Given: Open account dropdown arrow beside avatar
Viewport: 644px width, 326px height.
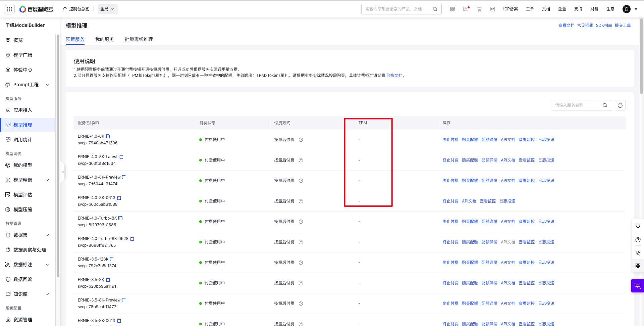Looking at the screenshot, I should click(636, 9).
